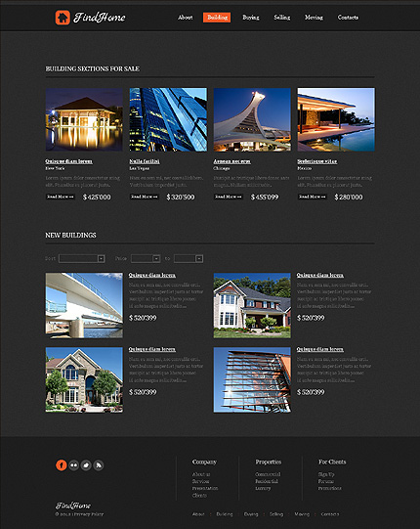Click Read More under the $320'500 listing
This screenshot has width=420, height=529.
click(145, 197)
